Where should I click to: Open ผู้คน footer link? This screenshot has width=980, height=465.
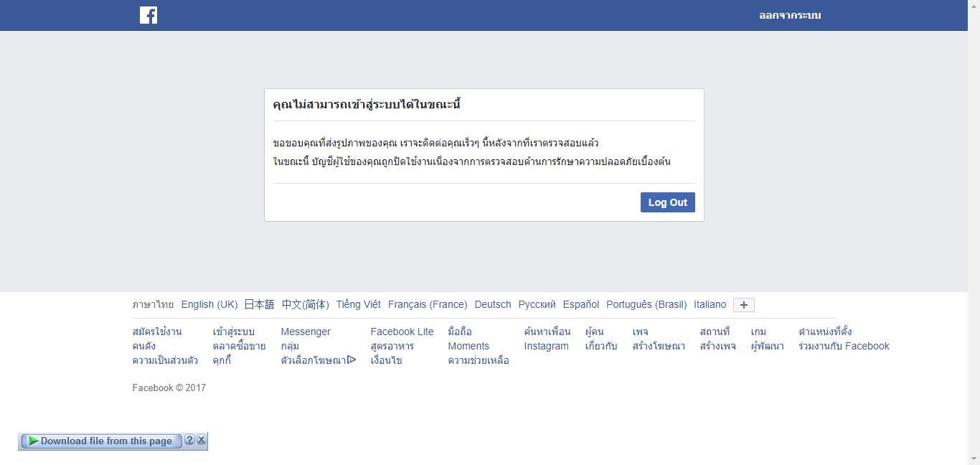tap(595, 332)
